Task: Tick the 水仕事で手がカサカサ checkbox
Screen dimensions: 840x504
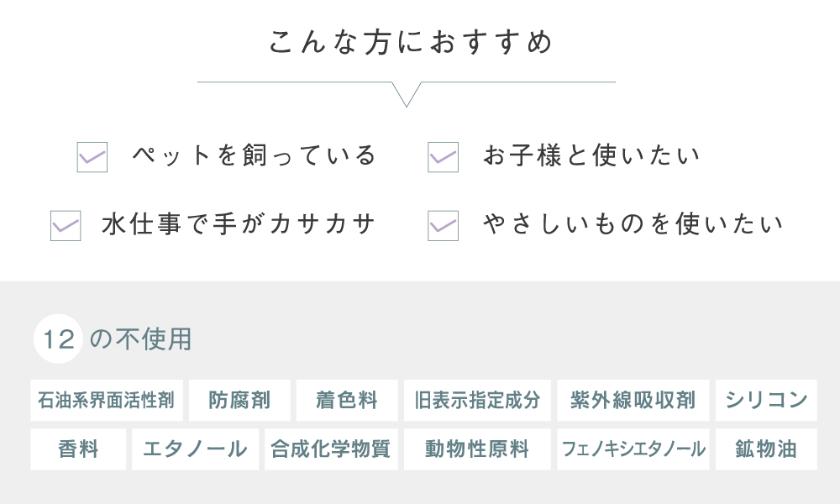Action: [x=66, y=225]
